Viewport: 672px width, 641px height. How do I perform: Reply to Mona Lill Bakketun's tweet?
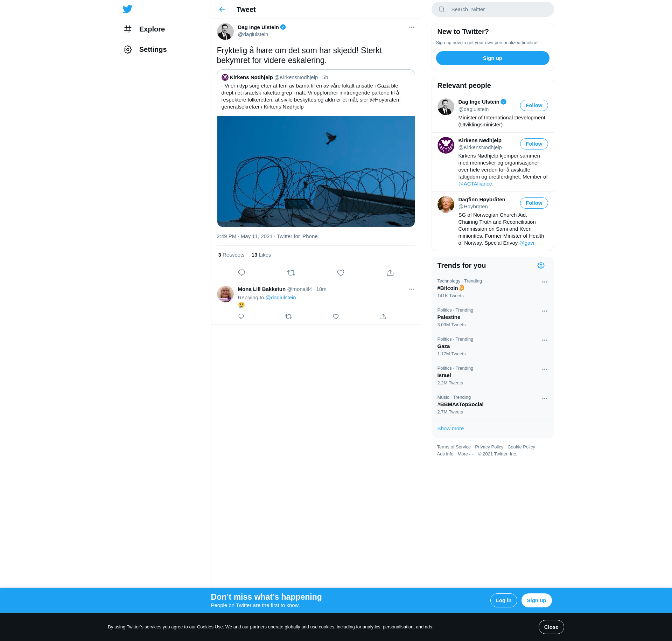tap(241, 316)
